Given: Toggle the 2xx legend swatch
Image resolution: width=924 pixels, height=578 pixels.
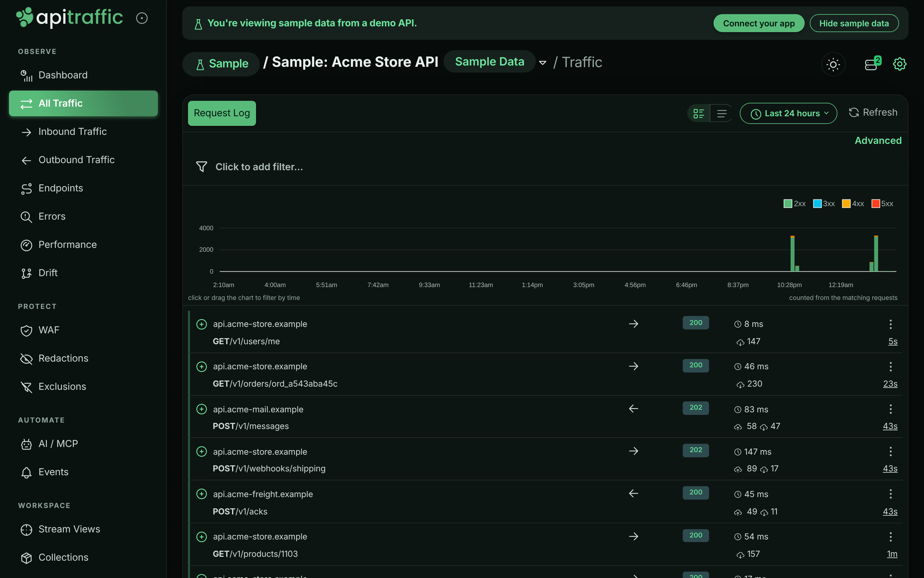Looking at the screenshot, I should (787, 204).
